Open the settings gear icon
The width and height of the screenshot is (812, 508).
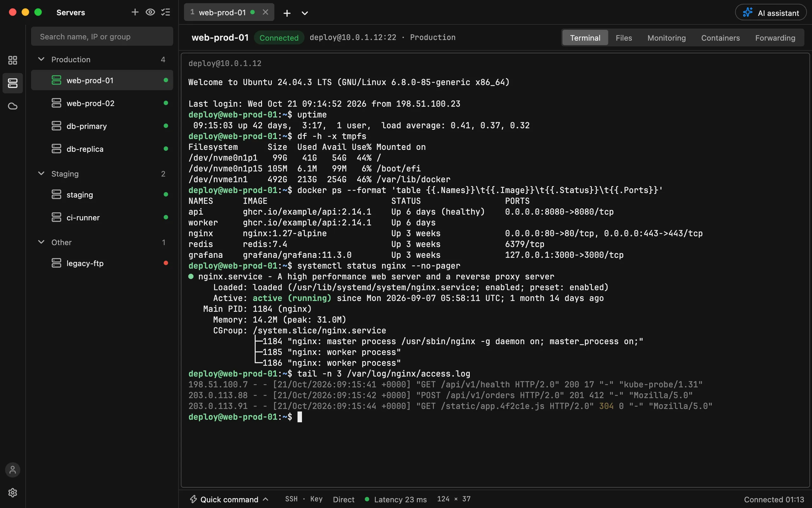[x=13, y=492]
